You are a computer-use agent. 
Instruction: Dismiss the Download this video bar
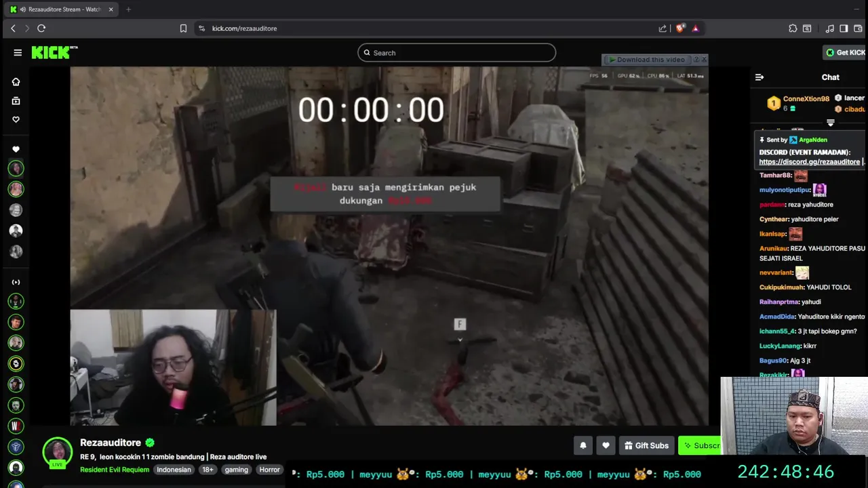point(703,60)
